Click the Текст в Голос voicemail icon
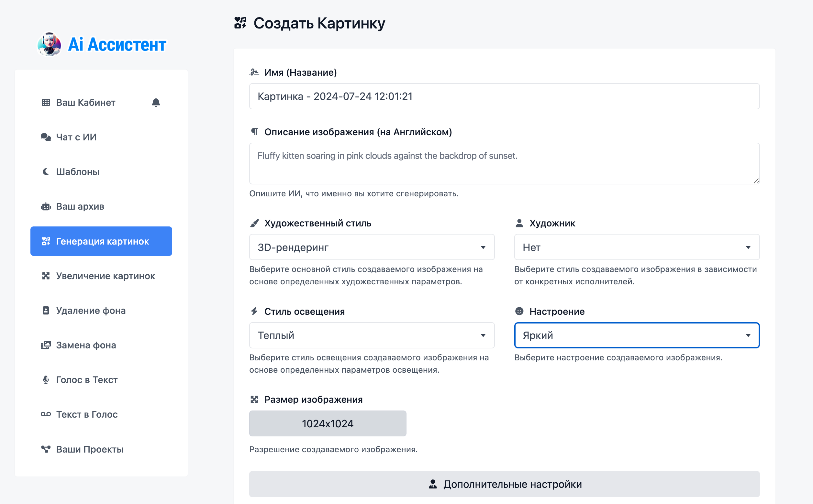 pos(46,414)
